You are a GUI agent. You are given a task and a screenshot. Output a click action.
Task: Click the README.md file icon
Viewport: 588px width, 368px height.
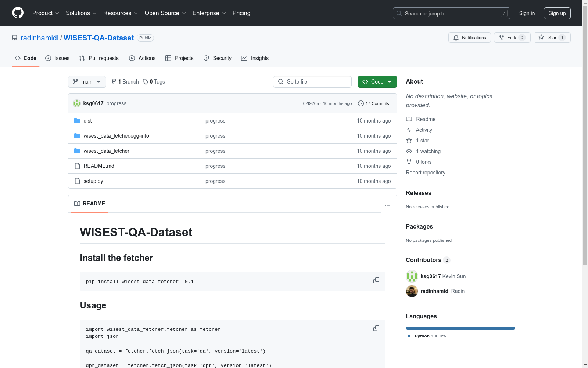(x=77, y=166)
